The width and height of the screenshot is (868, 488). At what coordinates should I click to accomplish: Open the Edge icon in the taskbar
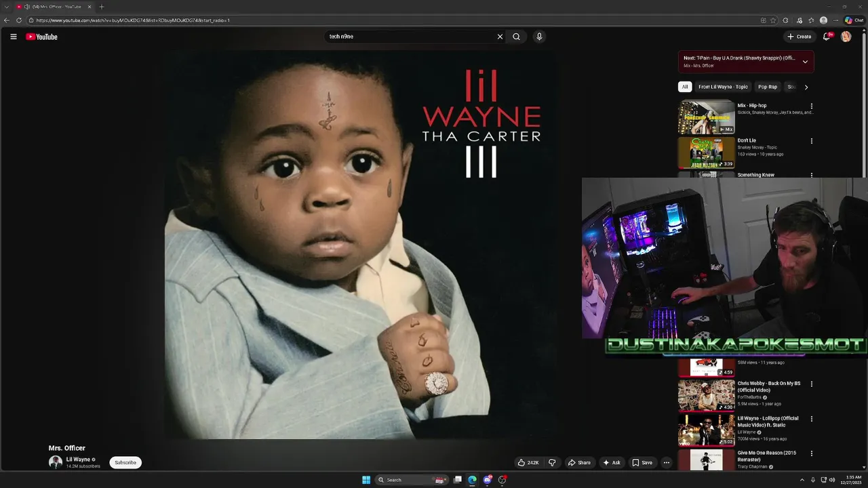(x=472, y=480)
